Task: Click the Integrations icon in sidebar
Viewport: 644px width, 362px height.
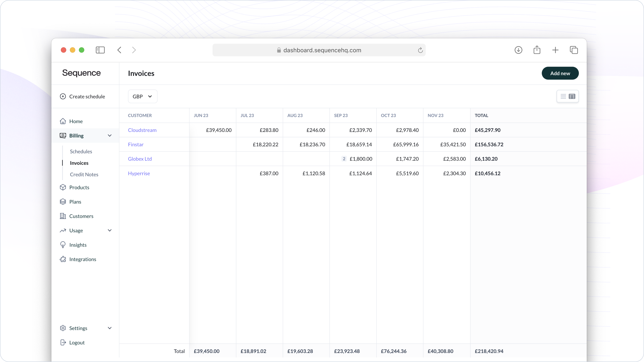Action: [63, 259]
